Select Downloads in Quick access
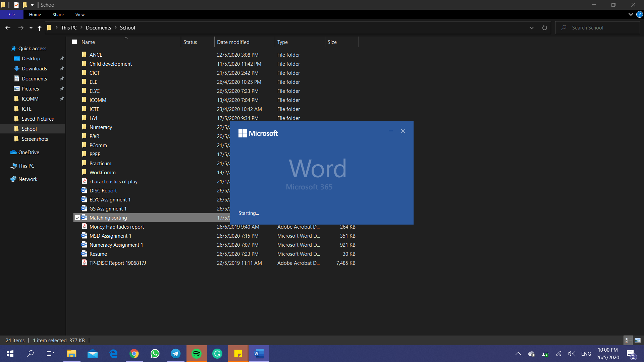Screen dimensions: 644x362 point(34,69)
